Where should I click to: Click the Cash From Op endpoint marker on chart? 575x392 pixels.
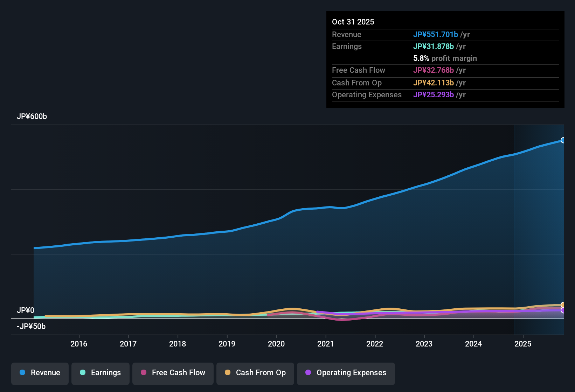click(563, 304)
